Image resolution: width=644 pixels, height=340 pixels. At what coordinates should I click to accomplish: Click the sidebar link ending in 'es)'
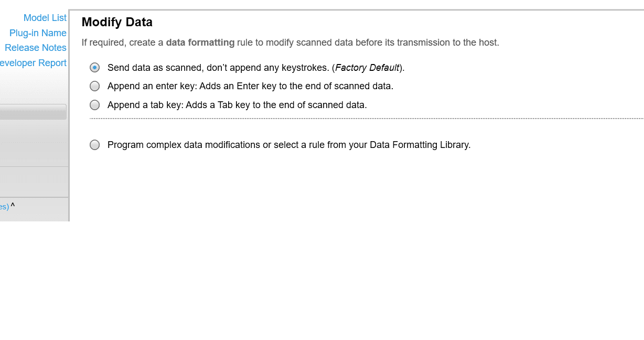tap(4, 207)
